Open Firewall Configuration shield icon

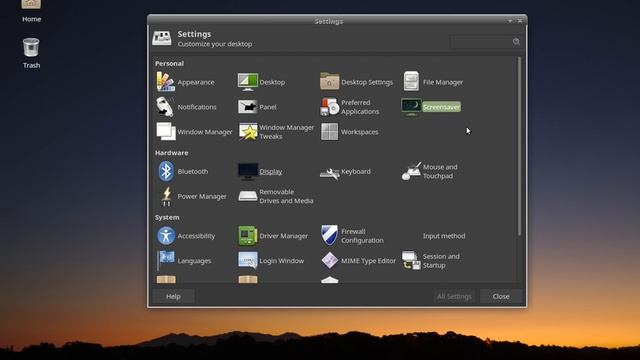coord(329,235)
